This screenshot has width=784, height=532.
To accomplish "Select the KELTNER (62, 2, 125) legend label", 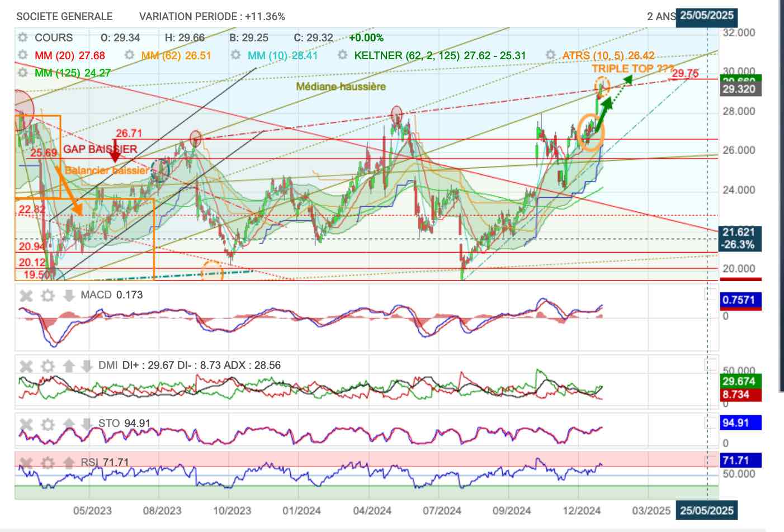I will point(440,55).
